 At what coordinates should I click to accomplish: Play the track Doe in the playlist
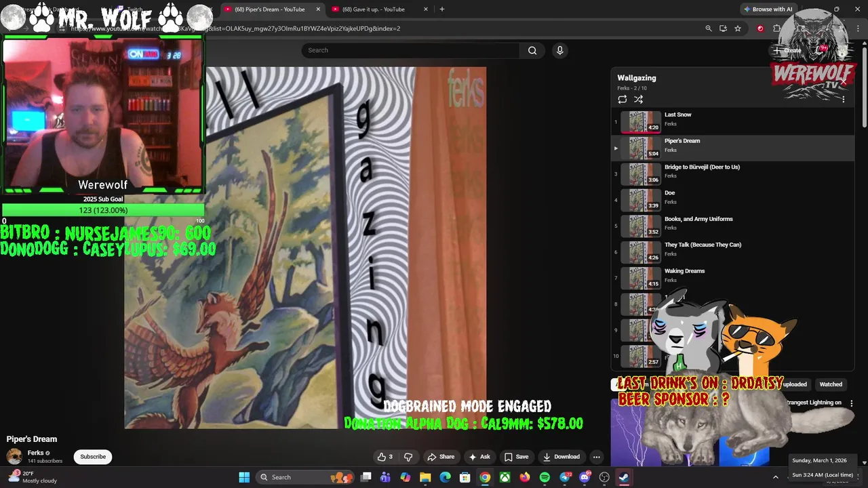(732, 200)
